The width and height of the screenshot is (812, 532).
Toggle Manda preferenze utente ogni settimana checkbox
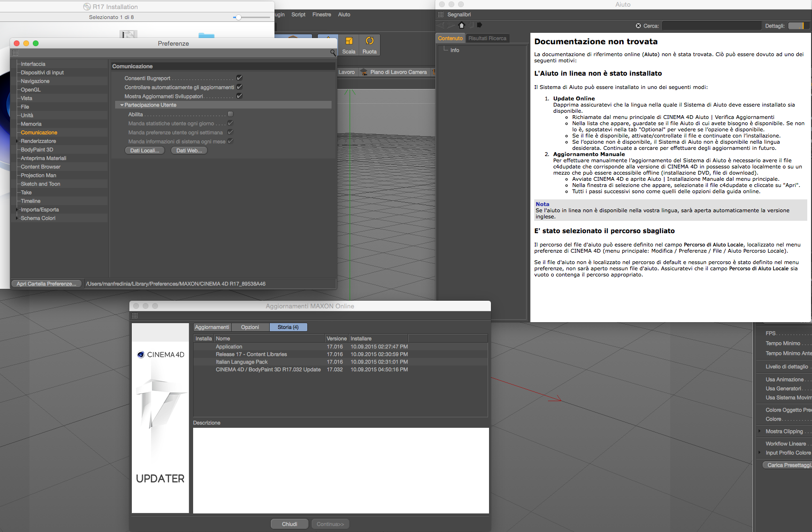tap(230, 132)
